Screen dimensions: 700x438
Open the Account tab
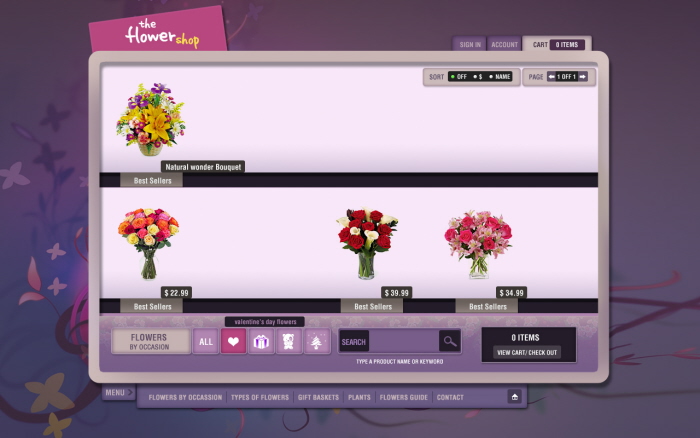tap(504, 45)
